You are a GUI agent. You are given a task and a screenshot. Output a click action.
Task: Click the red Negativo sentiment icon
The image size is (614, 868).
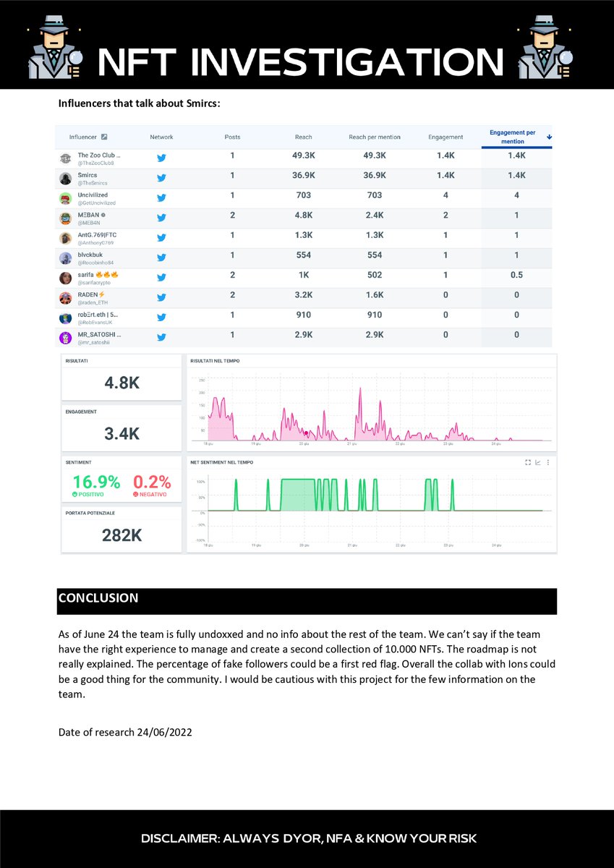click(x=137, y=495)
